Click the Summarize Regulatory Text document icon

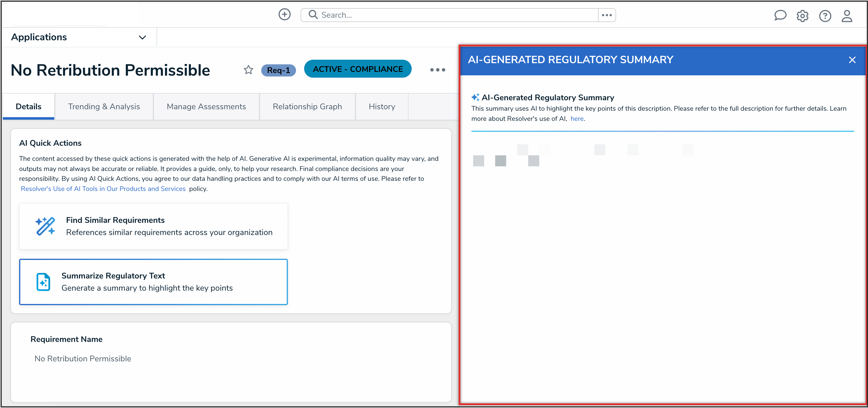43,282
